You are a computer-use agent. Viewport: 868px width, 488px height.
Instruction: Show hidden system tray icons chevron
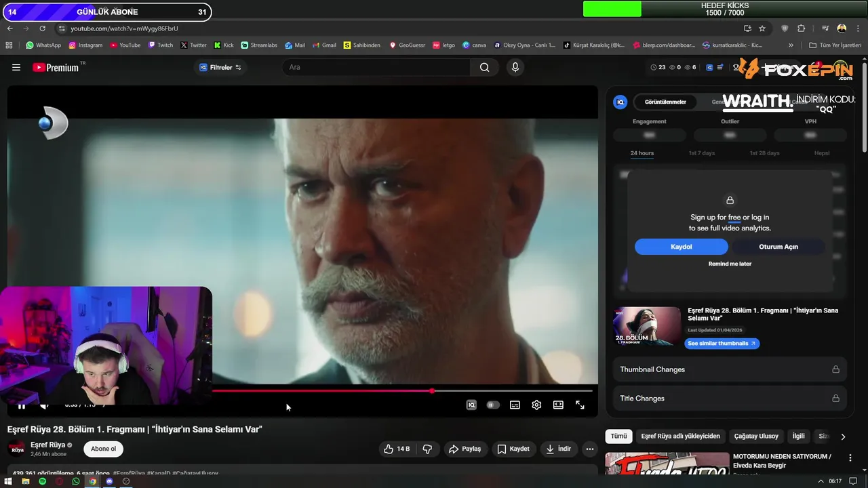coord(821,481)
